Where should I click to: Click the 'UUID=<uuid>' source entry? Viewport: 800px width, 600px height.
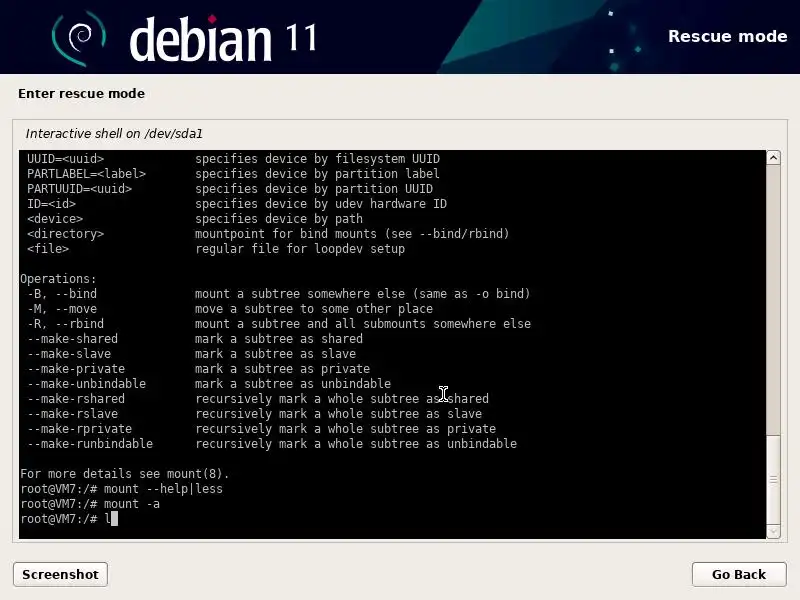click(65, 159)
